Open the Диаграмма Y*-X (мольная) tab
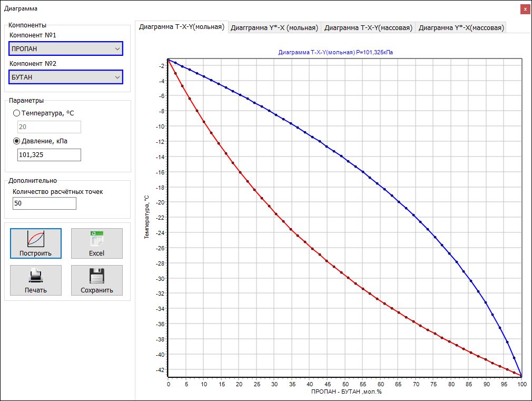This screenshot has width=532, height=401. point(274,28)
